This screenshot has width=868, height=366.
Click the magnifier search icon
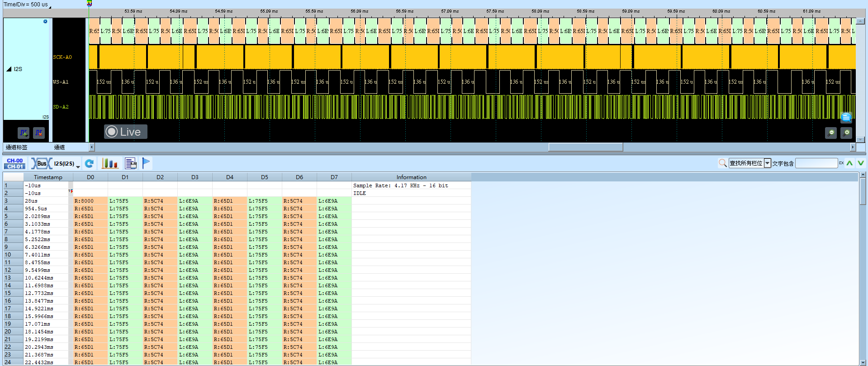722,163
